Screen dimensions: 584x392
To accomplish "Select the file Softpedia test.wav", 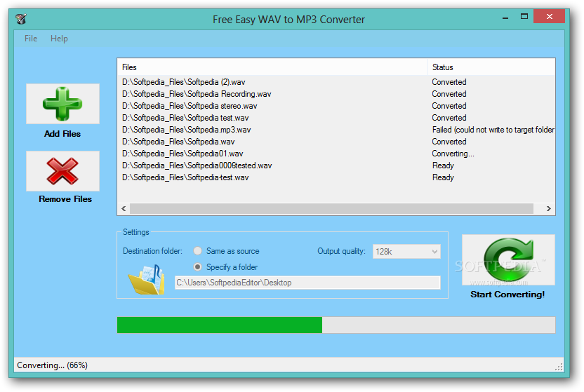I will point(185,118).
